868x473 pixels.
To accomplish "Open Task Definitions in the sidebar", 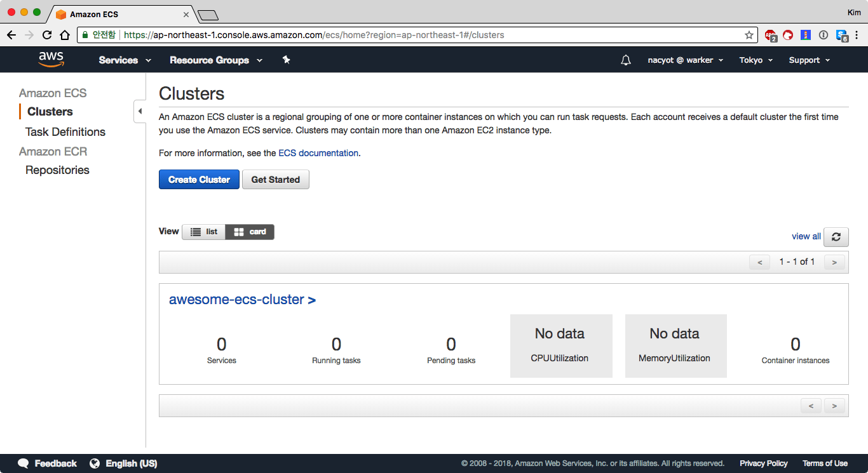I will pyautogui.click(x=65, y=132).
